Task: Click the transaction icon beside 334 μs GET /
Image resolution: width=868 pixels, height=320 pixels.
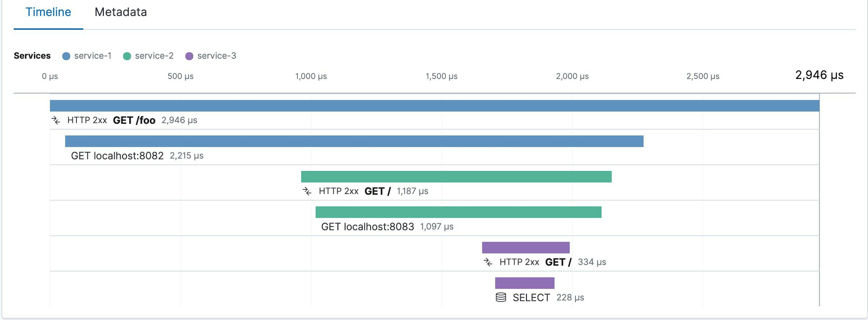Action: [x=488, y=262]
